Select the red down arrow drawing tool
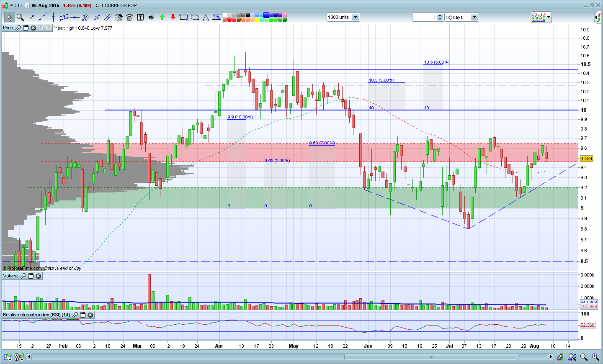The height and width of the screenshot is (364, 603). [x=173, y=17]
